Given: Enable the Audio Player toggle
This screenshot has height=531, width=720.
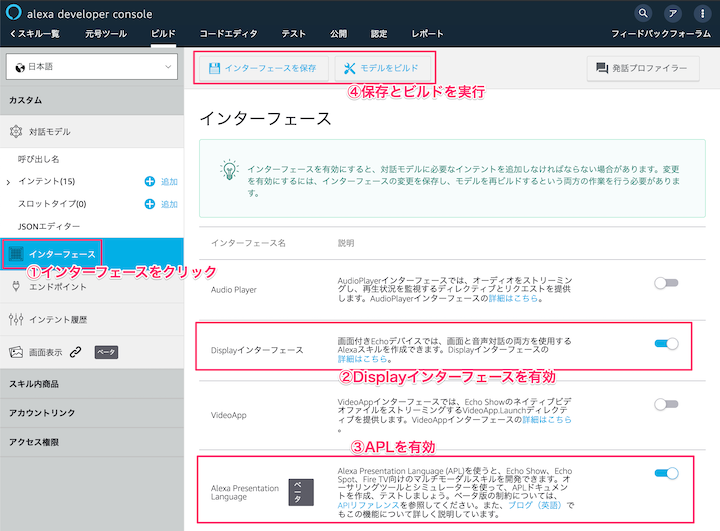Looking at the screenshot, I should 666,283.
